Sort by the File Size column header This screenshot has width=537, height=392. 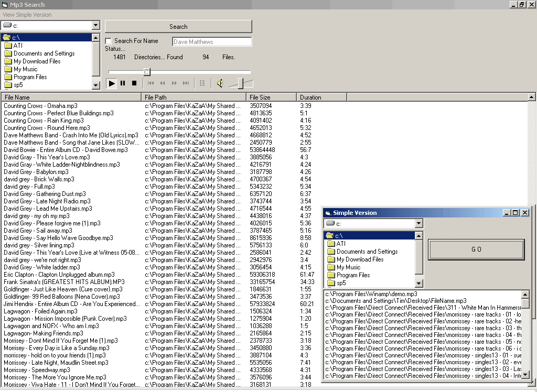coord(271,97)
